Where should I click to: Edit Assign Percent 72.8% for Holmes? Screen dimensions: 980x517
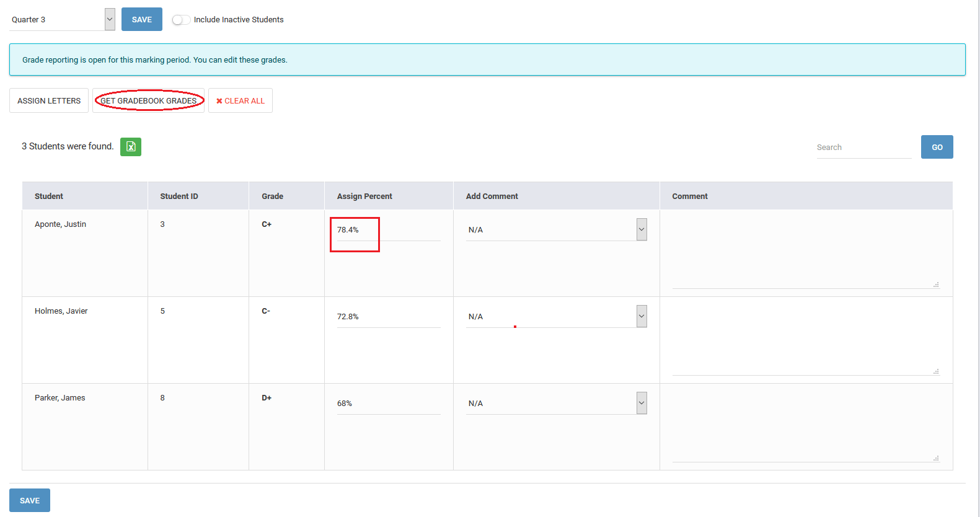click(x=389, y=317)
